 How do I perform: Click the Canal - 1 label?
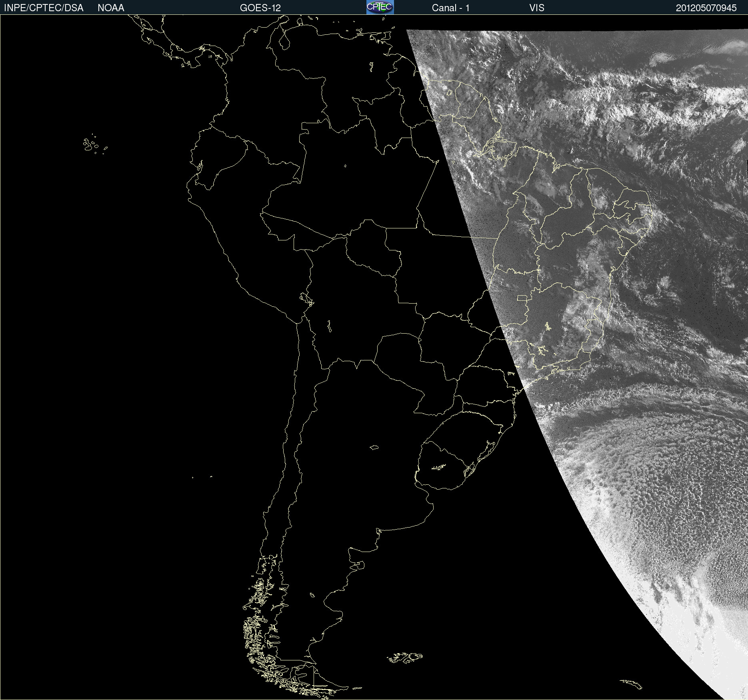coord(450,8)
